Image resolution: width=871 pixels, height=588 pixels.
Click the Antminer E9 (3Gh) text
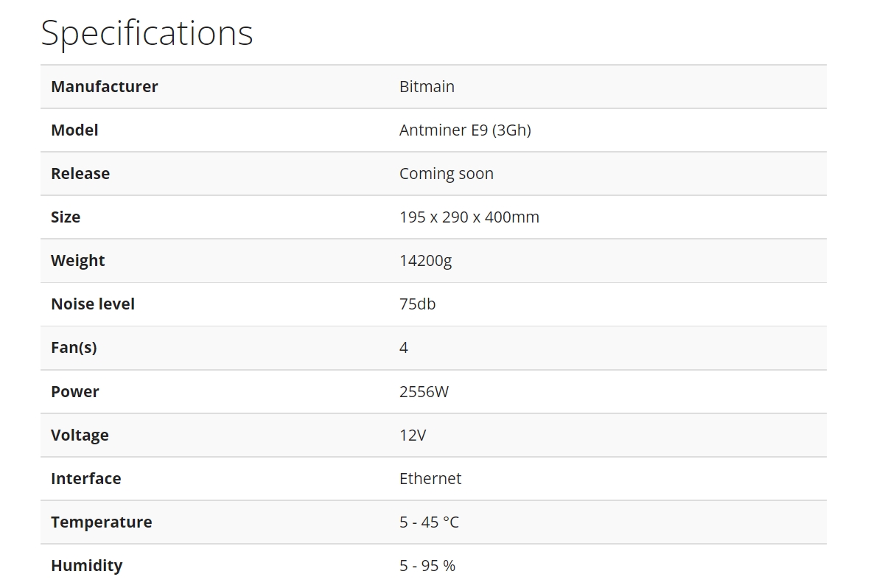465,130
